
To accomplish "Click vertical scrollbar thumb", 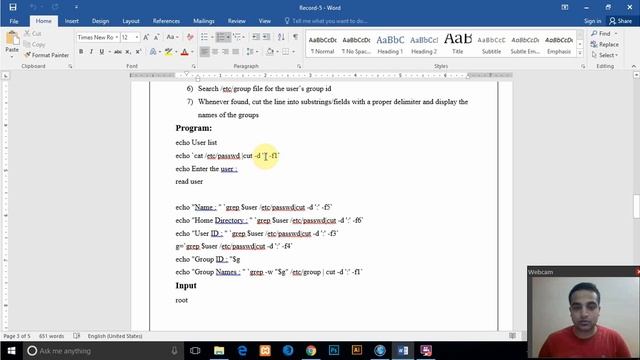I will [636, 207].
